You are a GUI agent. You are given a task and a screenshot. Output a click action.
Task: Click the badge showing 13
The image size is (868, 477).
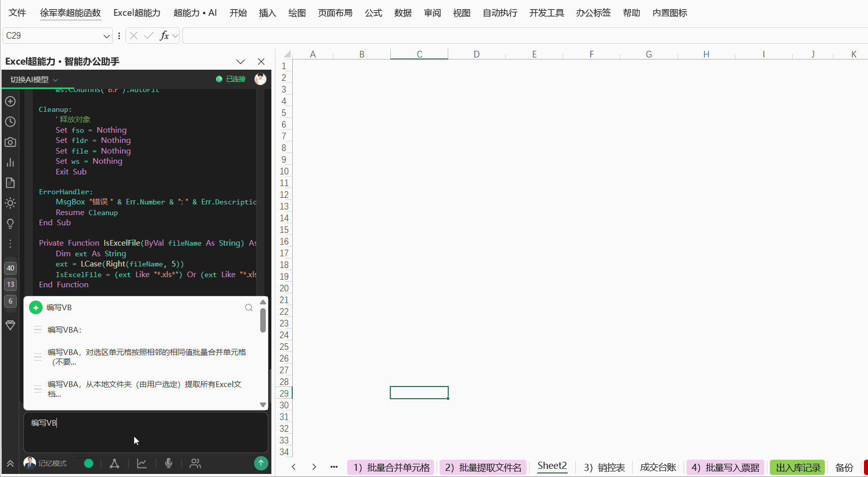[x=10, y=284]
